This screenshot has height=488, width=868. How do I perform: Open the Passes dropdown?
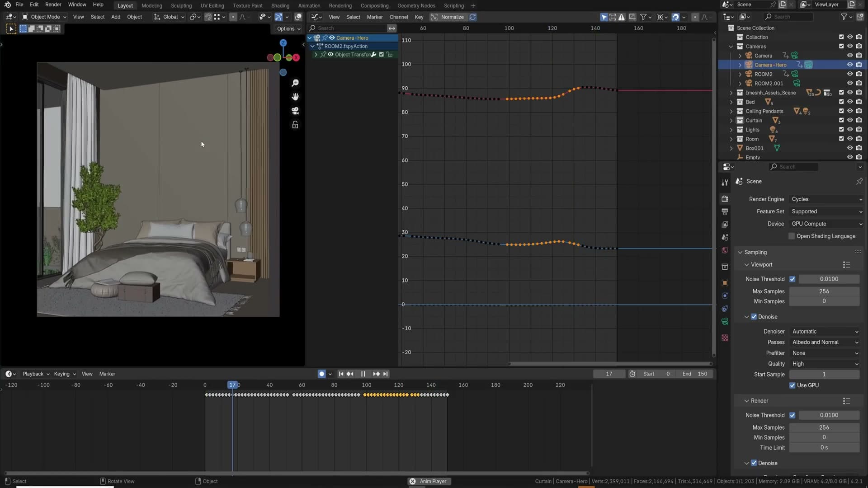825,343
